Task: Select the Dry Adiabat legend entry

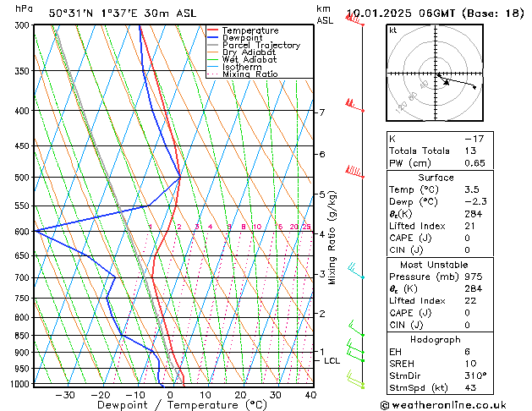Action: (x=242, y=52)
